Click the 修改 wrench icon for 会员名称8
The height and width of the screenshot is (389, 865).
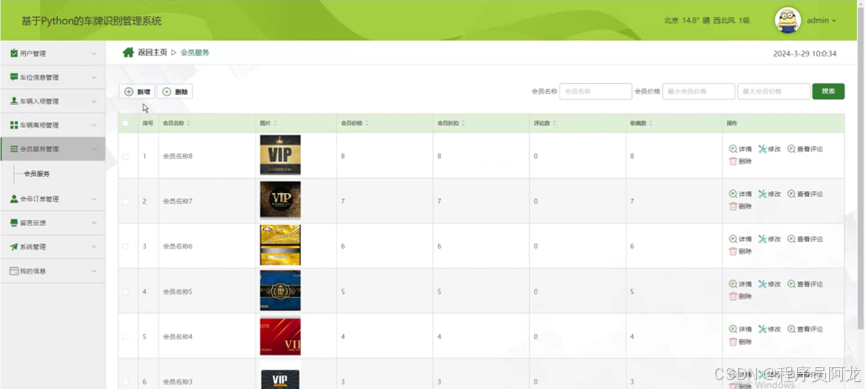pyautogui.click(x=762, y=149)
